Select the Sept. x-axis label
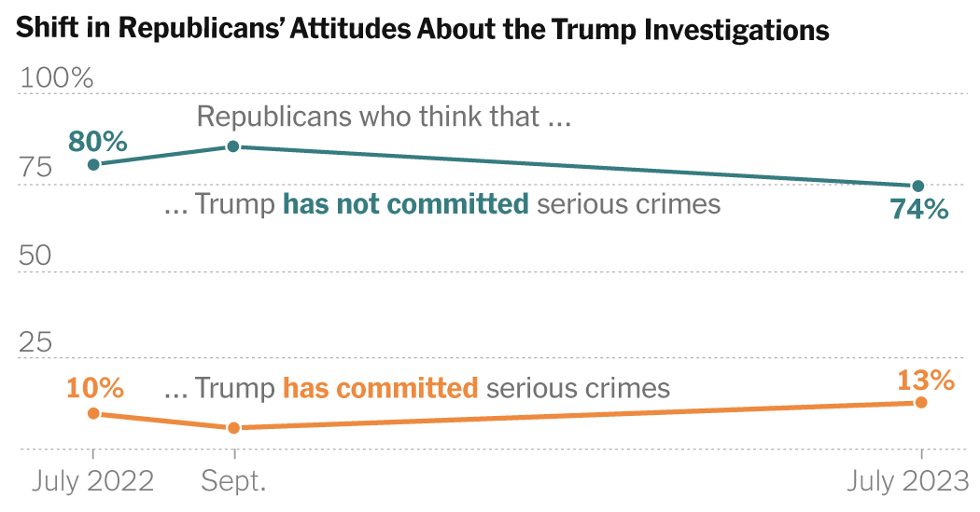The image size is (980, 512). (x=234, y=481)
